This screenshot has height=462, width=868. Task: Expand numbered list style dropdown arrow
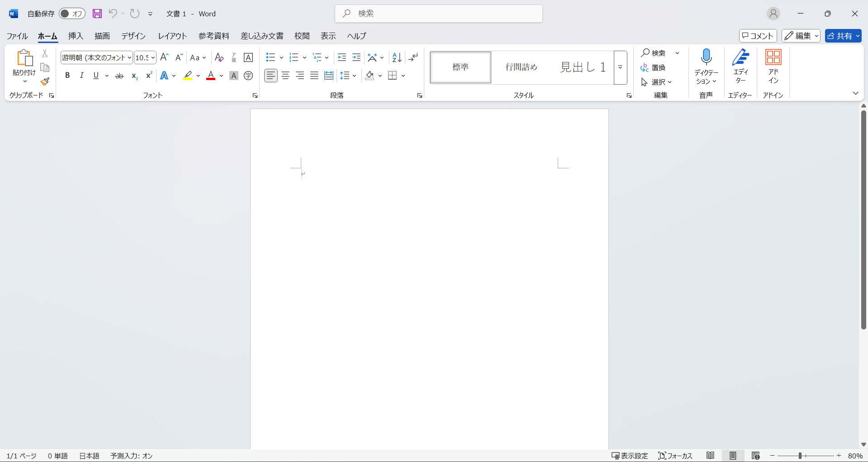pos(304,57)
